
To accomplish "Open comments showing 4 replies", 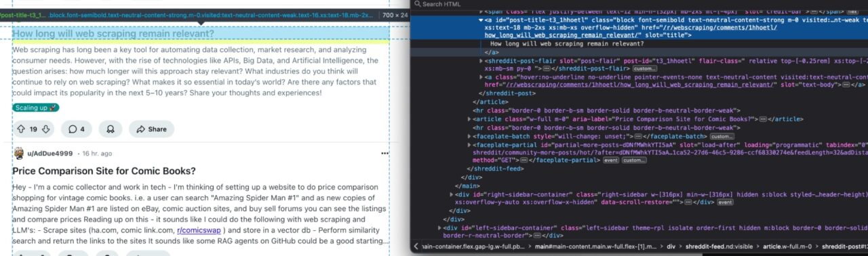I will point(77,129).
